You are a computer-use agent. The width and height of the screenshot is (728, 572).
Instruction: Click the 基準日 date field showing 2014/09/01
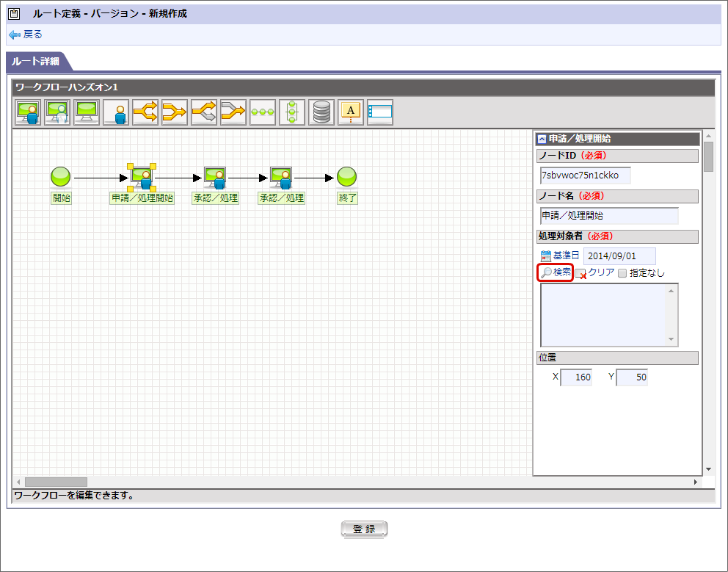click(619, 256)
